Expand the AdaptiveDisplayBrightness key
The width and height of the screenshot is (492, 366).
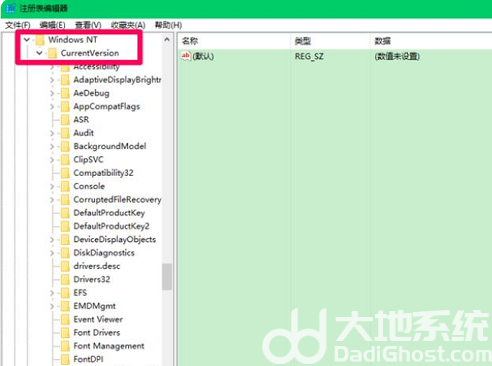52,80
